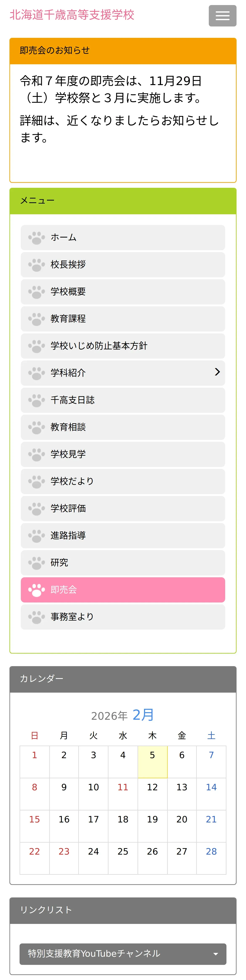The width and height of the screenshot is (246, 980).
Task: Open the 教育相談 page link
Action: tap(123, 427)
